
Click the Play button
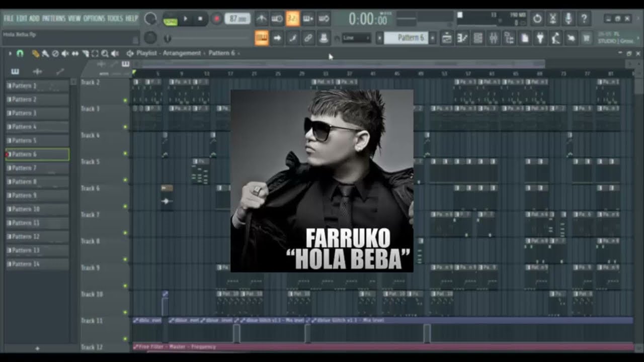coord(186,19)
